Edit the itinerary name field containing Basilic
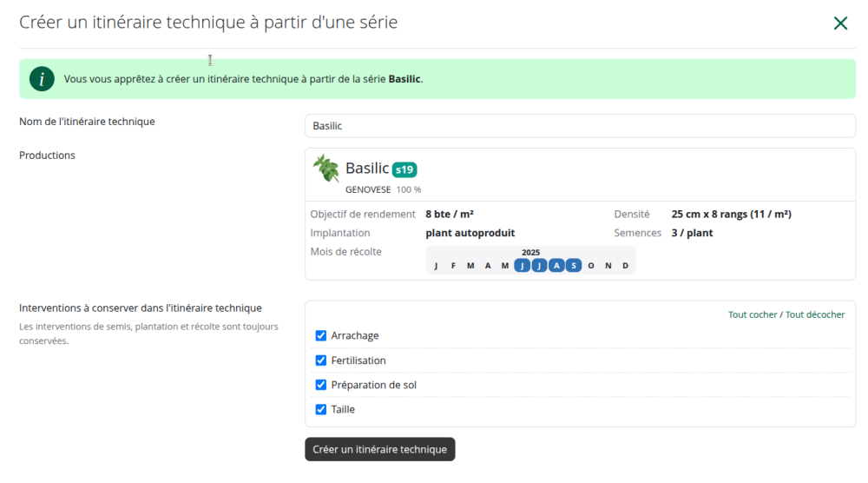Screen dimensions: 868x483 point(580,126)
